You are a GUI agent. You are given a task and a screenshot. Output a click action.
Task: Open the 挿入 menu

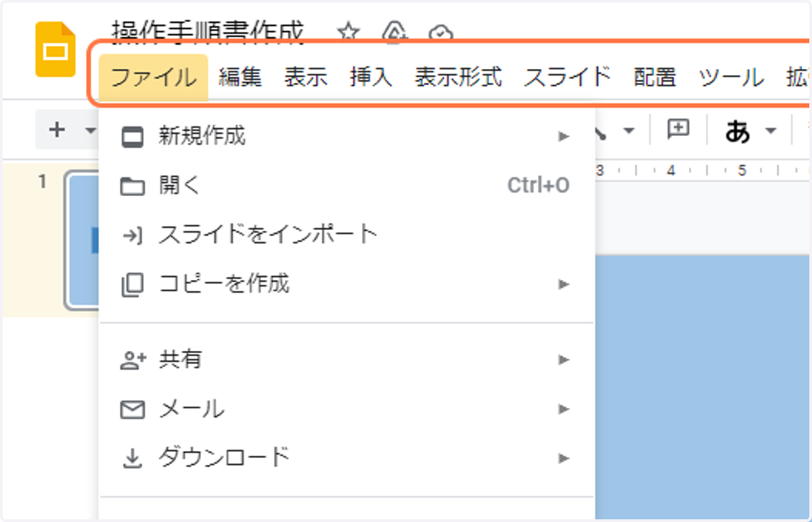coord(371,77)
